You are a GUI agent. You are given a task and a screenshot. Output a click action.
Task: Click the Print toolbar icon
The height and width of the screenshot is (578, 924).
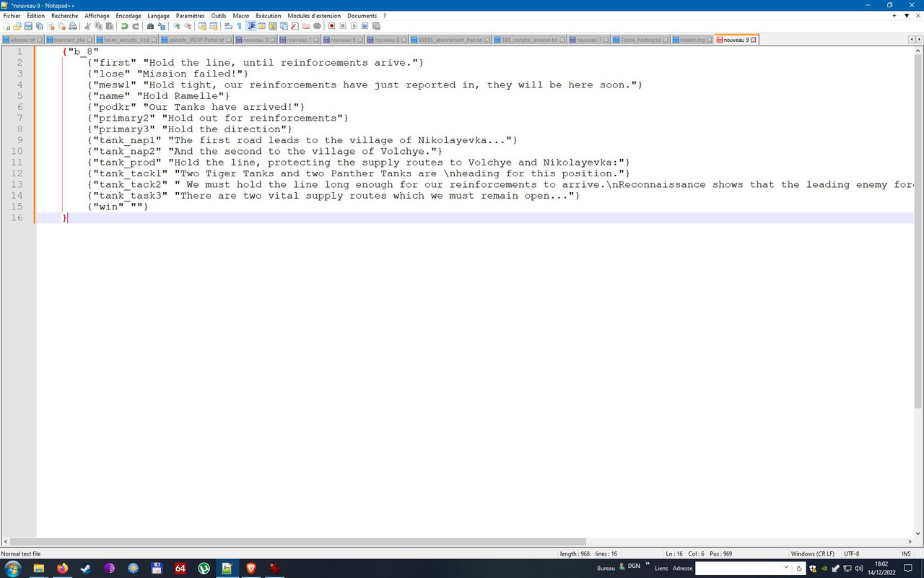(72, 26)
